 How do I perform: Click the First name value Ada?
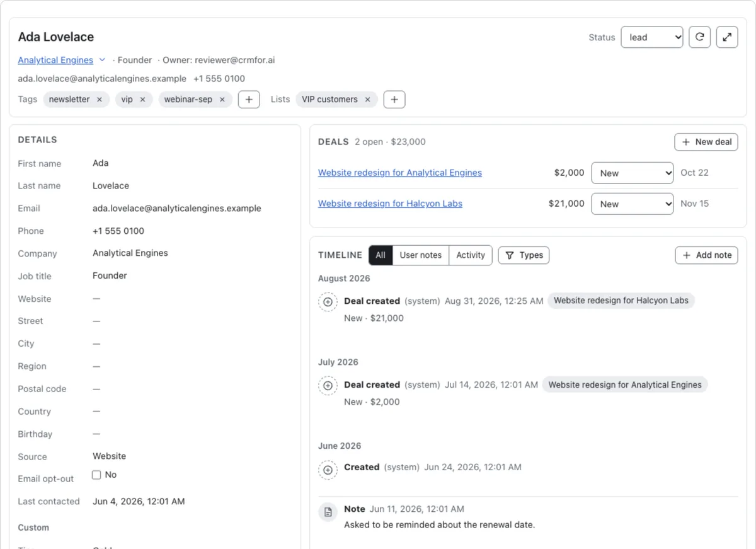[x=101, y=163]
